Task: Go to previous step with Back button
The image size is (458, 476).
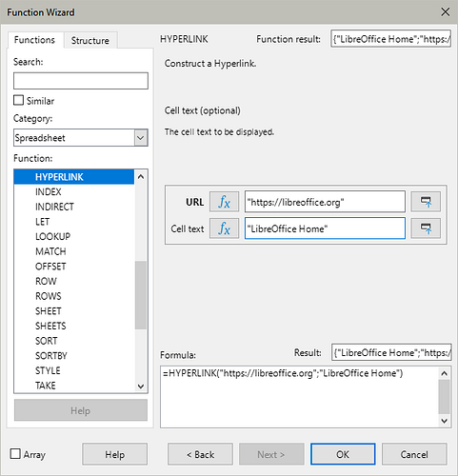Action: point(200,454)
